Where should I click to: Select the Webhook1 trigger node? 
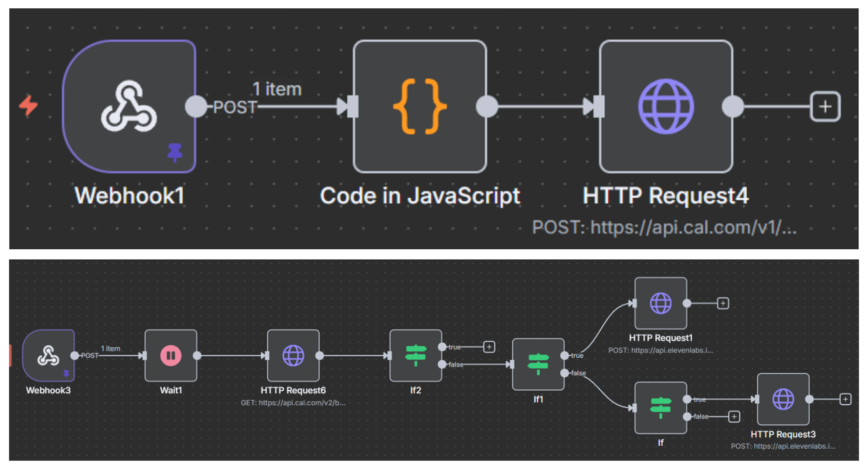[x=129, y=106]
